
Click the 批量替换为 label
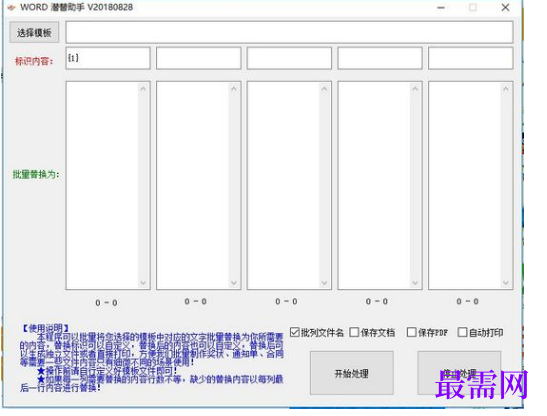[36, 174]
